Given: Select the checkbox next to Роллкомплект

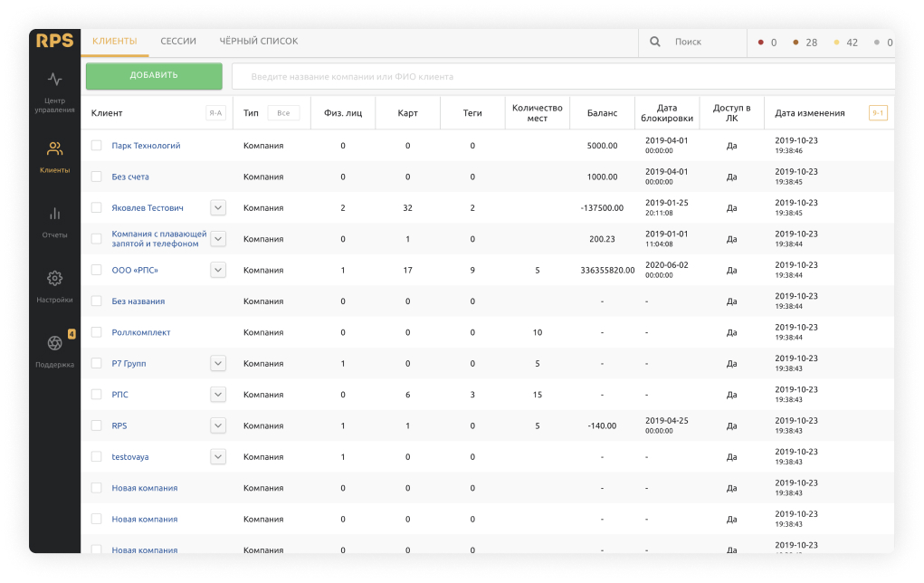Looking at the screenshot, I should [97, 332].
